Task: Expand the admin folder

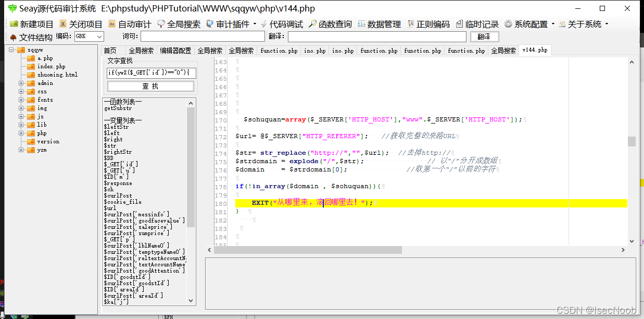Action: click(x=21, y=83)
